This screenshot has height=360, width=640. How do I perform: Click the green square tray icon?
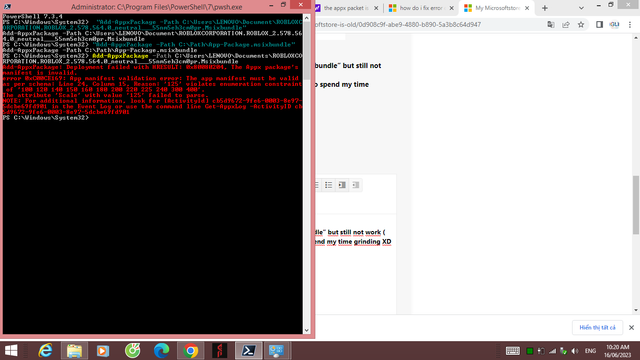click(529, 351)
